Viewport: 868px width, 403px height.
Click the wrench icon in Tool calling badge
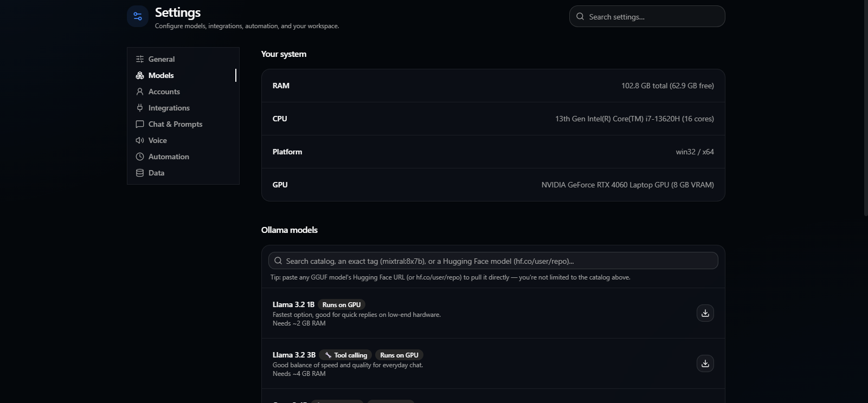[x=328, y=355]
